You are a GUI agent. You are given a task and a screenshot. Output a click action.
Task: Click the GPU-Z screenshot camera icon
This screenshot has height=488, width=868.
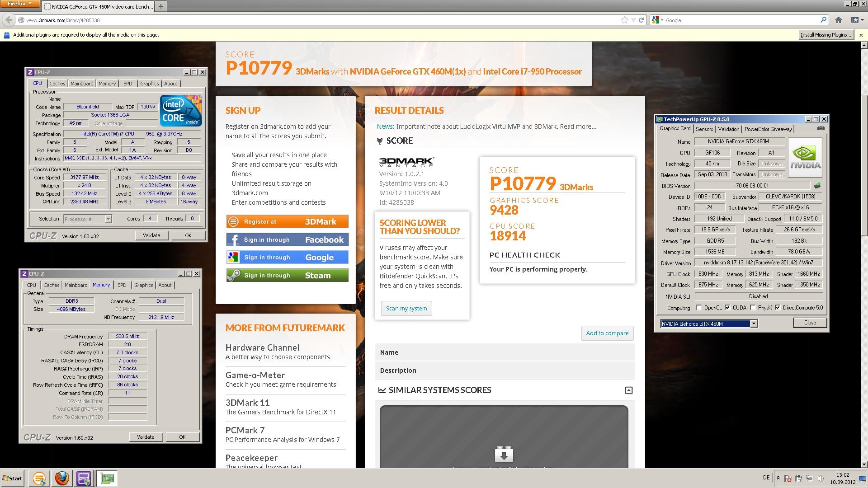click(821, 129)
